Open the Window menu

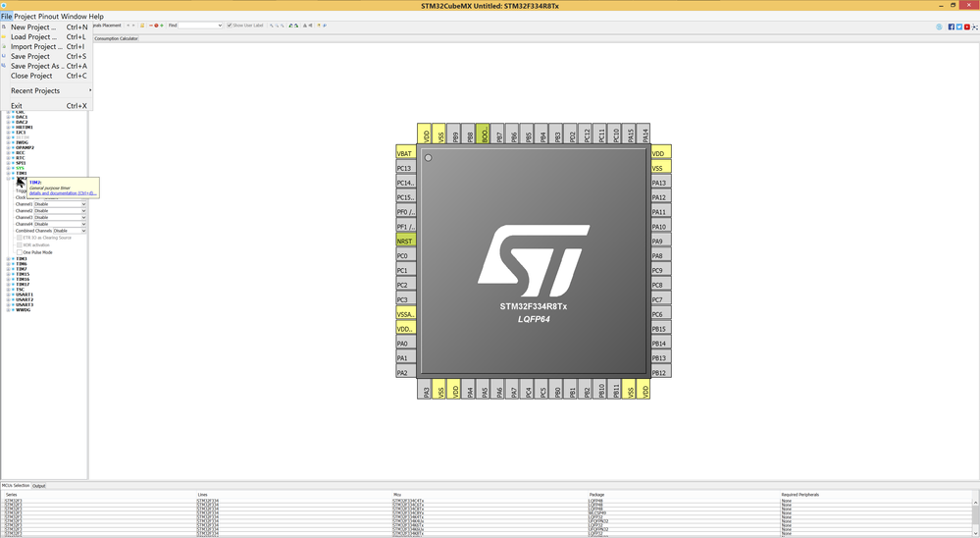[74, 17]
